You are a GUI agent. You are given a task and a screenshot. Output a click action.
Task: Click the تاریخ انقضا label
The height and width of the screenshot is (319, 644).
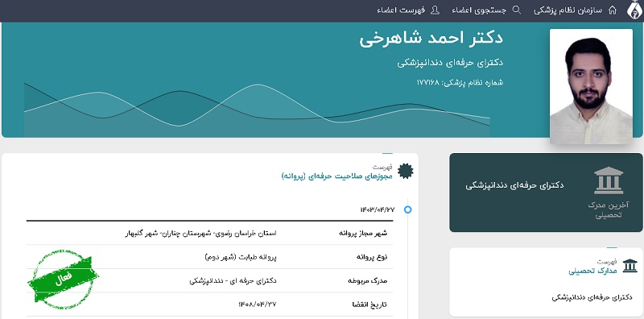coord(369,305)
